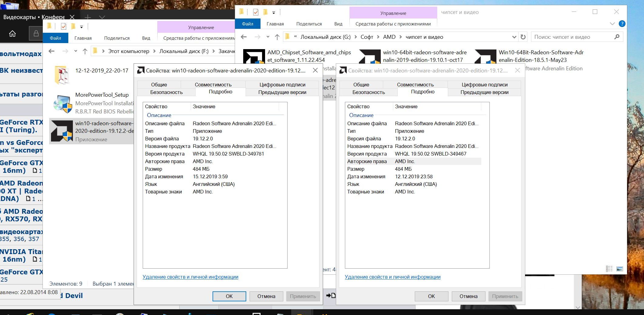
Task: Close the Видеокарты browser tab
Action: tap(72, 17)
